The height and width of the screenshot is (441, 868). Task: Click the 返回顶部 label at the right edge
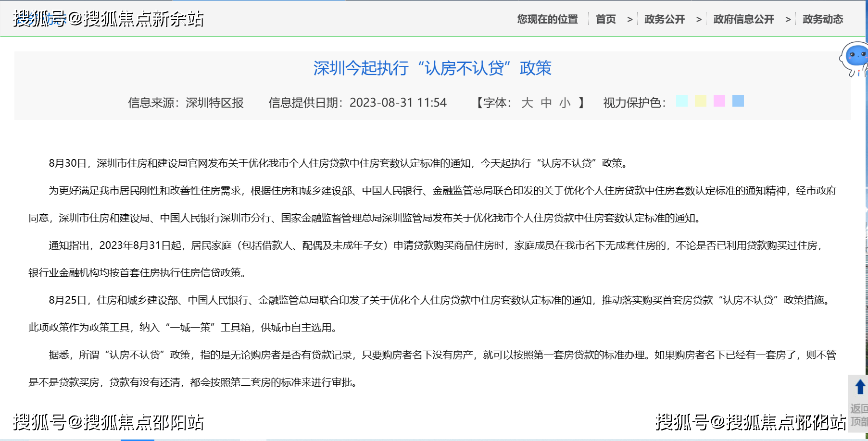click(x=859, y=415)
